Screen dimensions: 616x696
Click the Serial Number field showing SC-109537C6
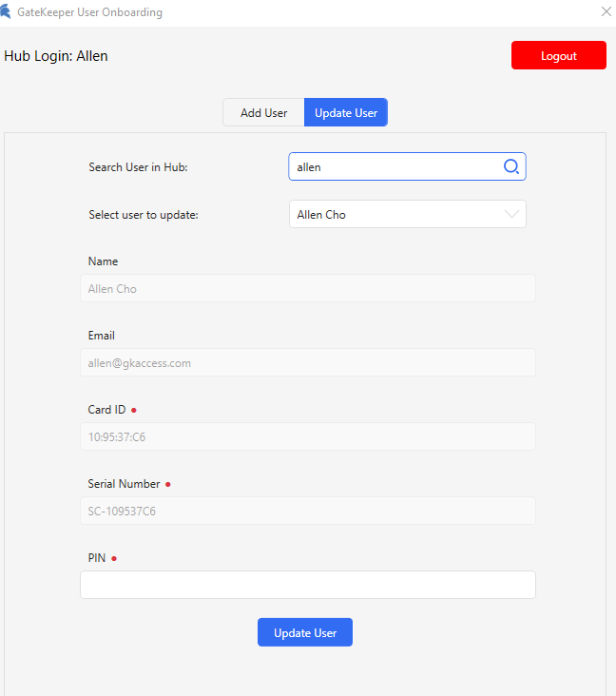307,512
